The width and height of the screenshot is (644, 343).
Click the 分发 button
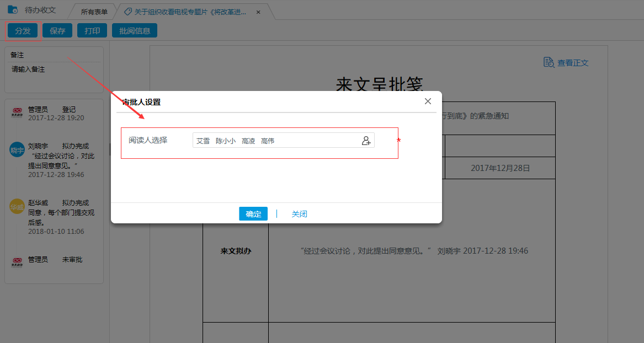[23, 30]
